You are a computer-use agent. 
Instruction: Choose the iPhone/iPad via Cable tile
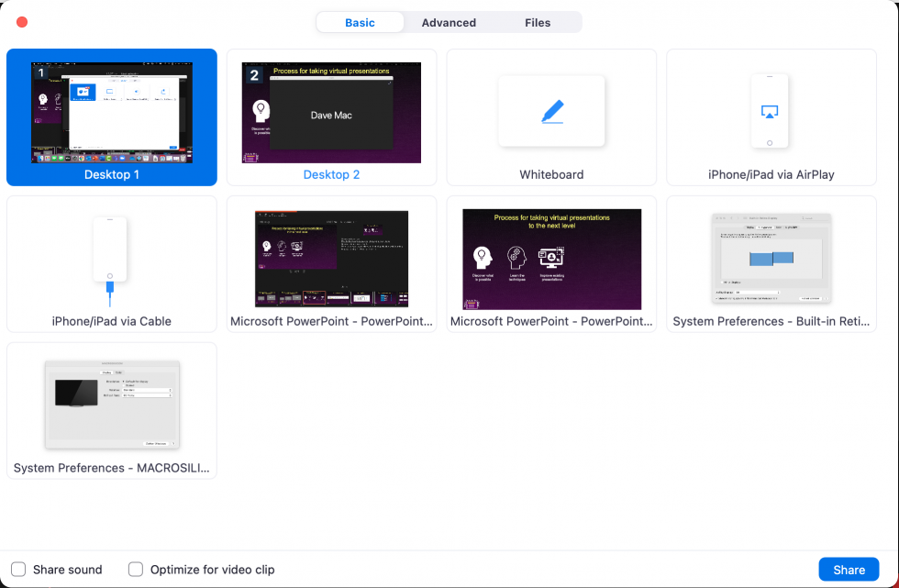(111, 263)
